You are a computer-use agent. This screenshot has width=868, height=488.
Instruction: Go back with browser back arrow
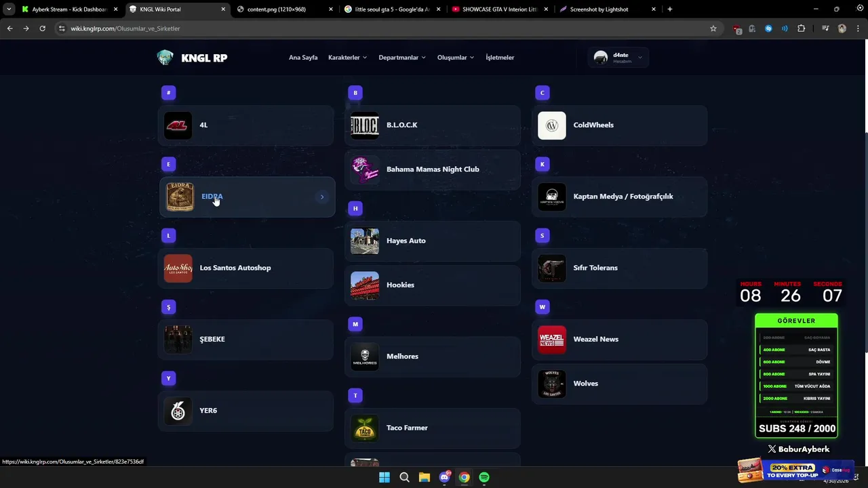[9, 28]
